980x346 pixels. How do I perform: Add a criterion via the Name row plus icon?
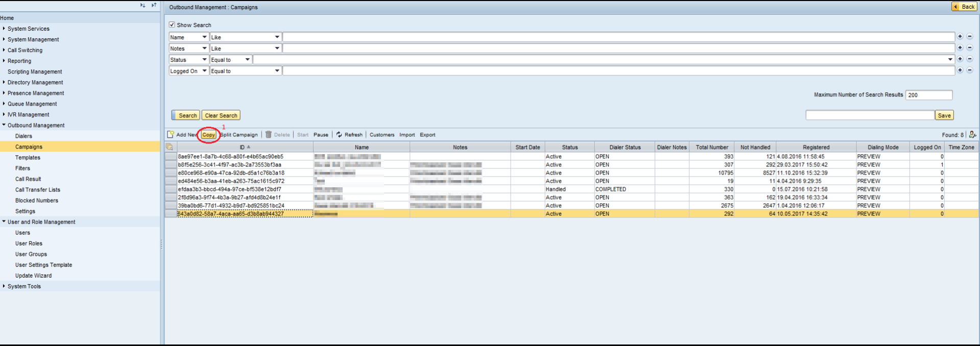(960, 37)
